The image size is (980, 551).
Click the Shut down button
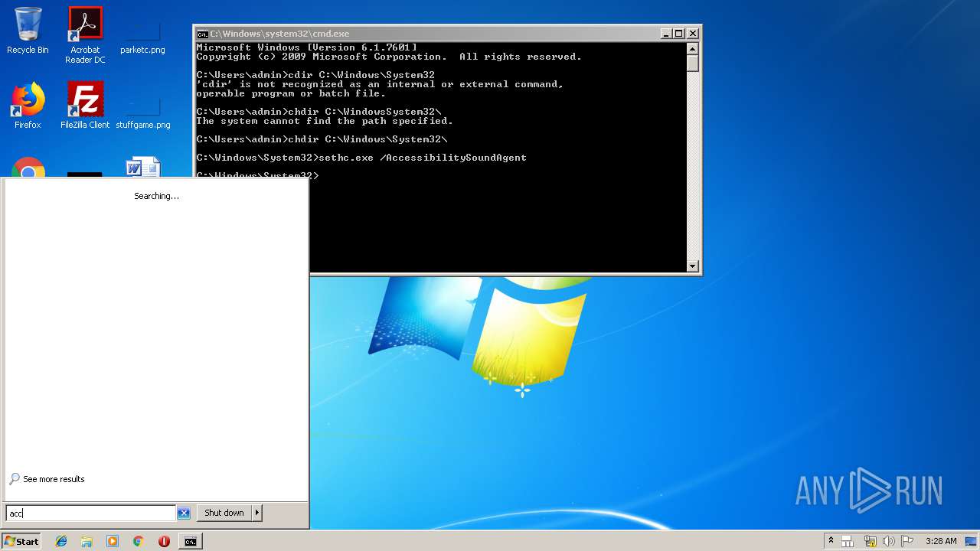pyautogui.click(x=224, y=513)
